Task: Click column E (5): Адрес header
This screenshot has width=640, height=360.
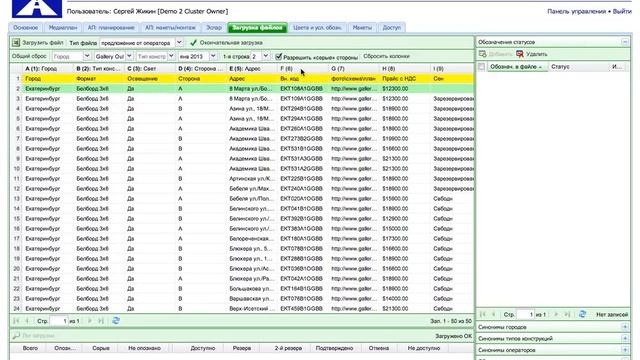Action: (x=252, y=69)
